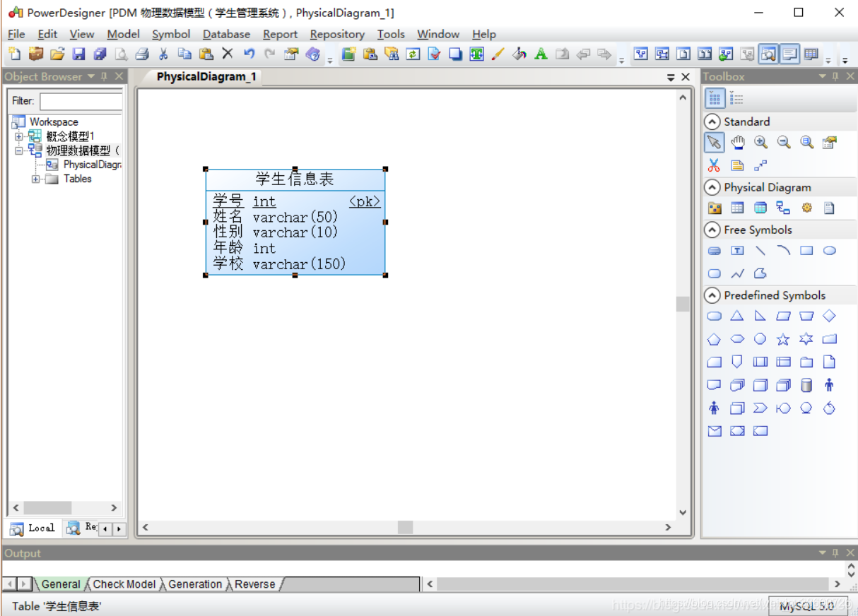This screenshot has height=616, width=858.
Task: Click the Fill Style paint bucket icon
Action: 519,54
